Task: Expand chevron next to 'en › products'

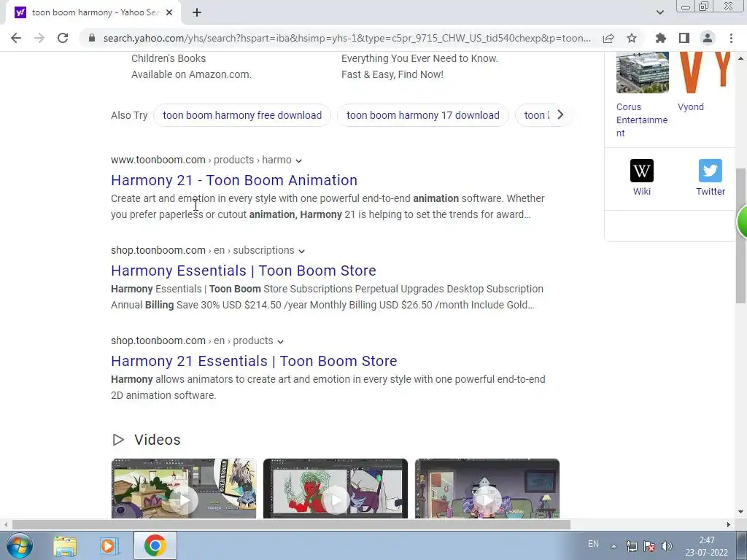Action: point(281,341)
